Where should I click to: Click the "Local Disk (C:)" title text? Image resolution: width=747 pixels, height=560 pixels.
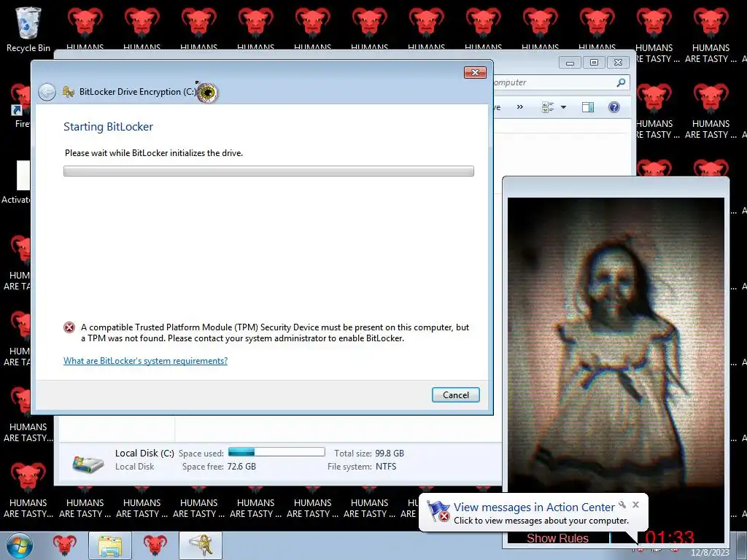tap(144, 454)
